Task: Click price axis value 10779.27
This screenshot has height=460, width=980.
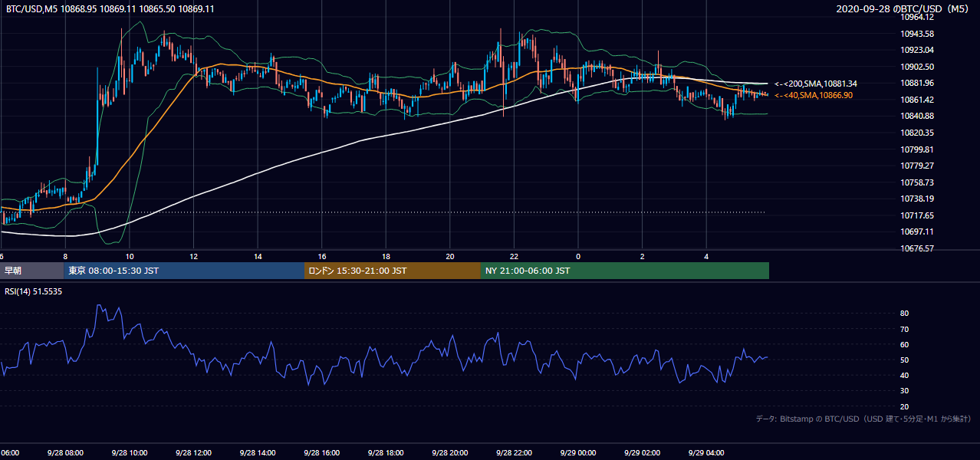Action: (x=918, y=166)
